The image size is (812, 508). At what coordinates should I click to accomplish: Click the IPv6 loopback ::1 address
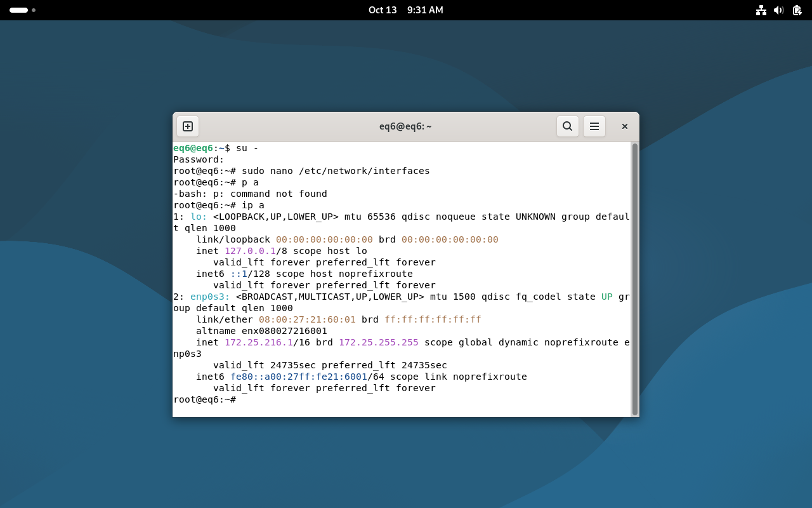click(239, 274)
